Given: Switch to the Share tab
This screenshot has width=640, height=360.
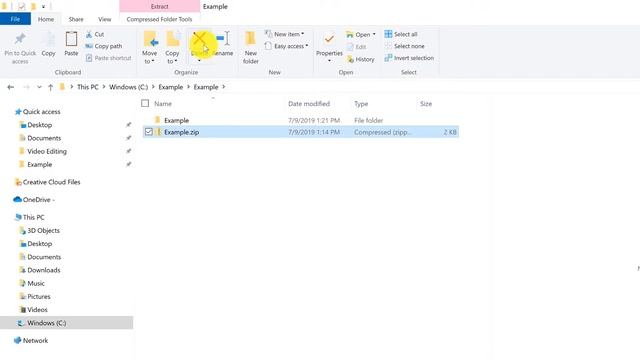Looking at the screenshot, I should point(76,19).
